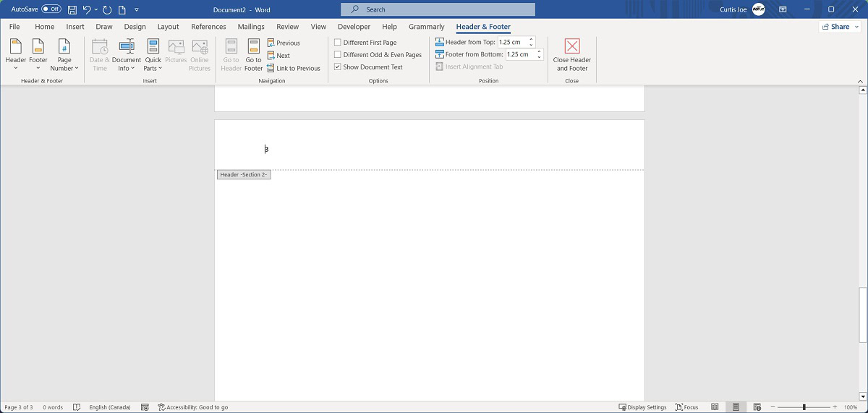The height and width of the screenshot is (413, 868).
Task: Open the References ribbon tab
Action: (x=208, y=27)
